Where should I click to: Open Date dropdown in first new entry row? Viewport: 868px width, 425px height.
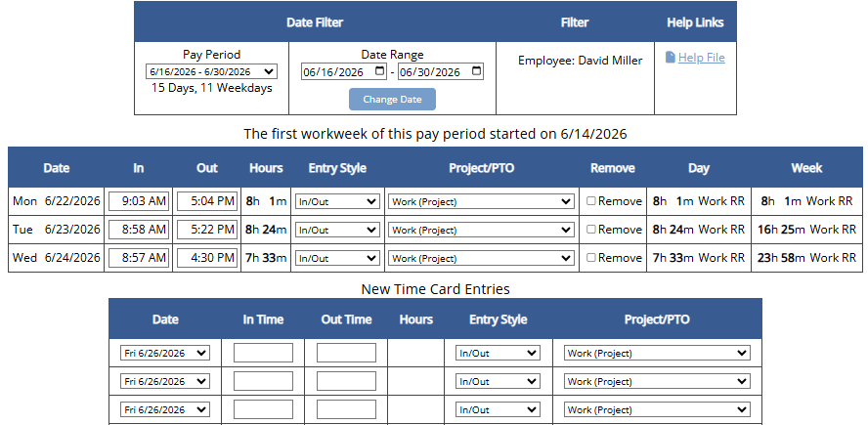click(x=165, y=353)
